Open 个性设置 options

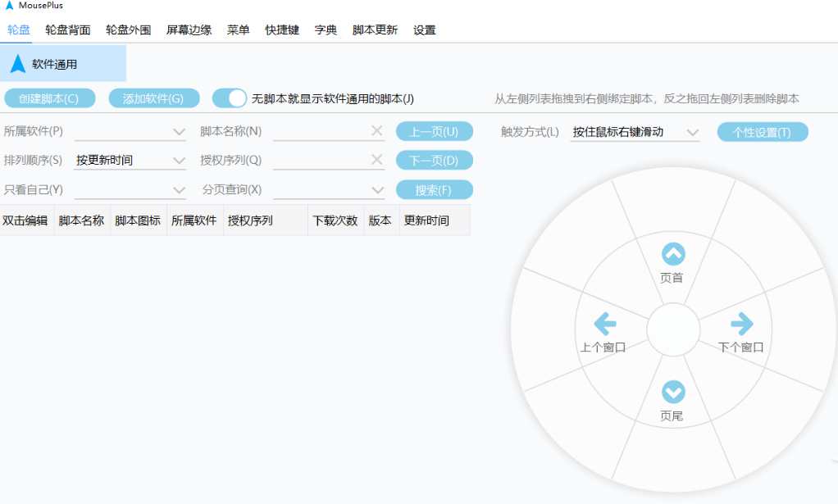point(762,131)
